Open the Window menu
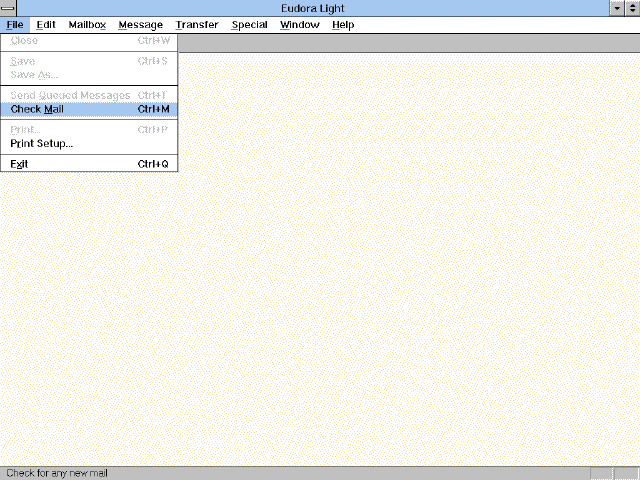640x480 pixels. click(x=300, y=25)
